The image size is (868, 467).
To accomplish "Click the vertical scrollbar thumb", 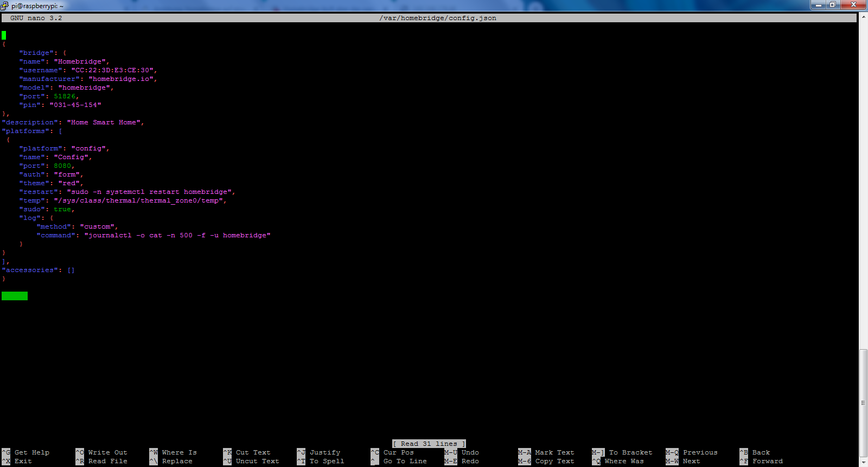I will click(x=864, y=402).
